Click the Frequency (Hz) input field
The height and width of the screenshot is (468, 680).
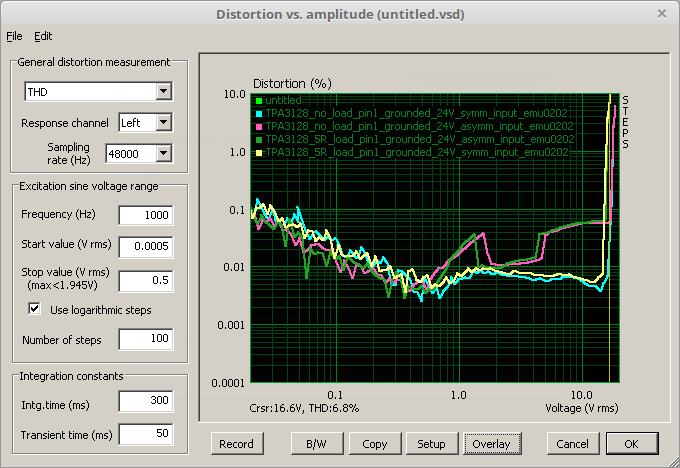pyautogui.click(x=145, y=215)
